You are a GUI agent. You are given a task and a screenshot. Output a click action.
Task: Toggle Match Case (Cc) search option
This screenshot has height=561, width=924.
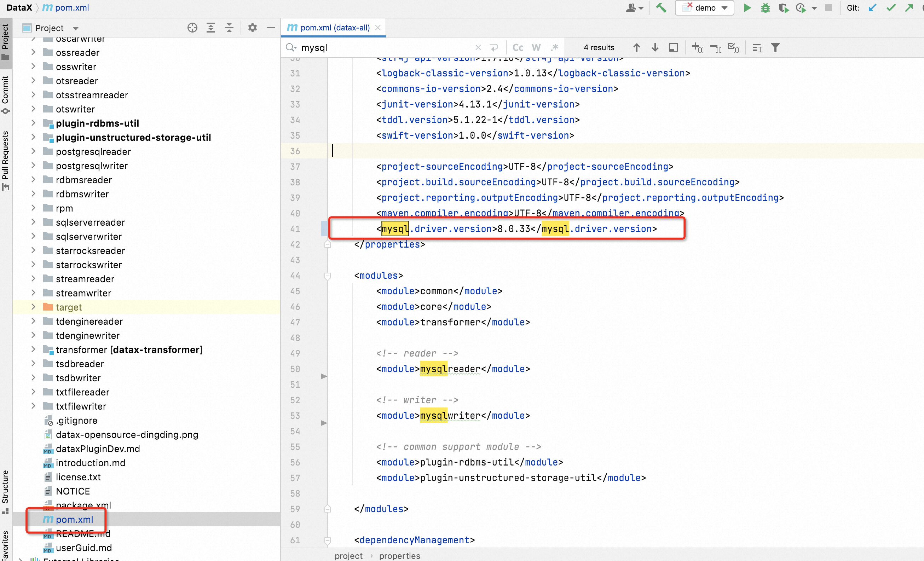518,48
